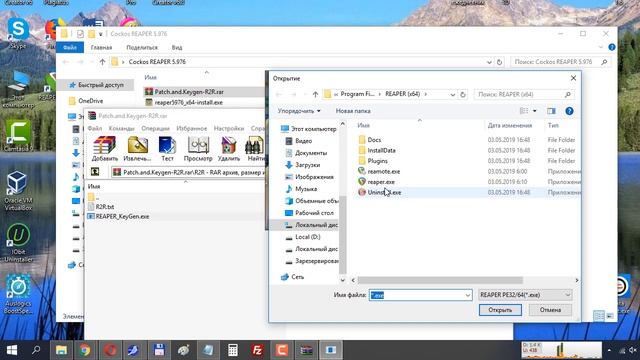This screenshot has height=360, width=640.
Task: Click Новая папка button in dialog
Action: coord(353,111)
